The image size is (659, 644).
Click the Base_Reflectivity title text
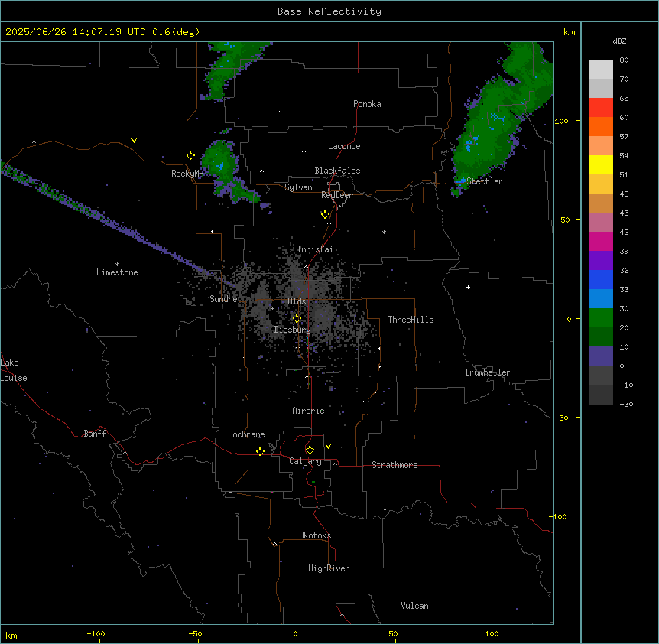329,11
